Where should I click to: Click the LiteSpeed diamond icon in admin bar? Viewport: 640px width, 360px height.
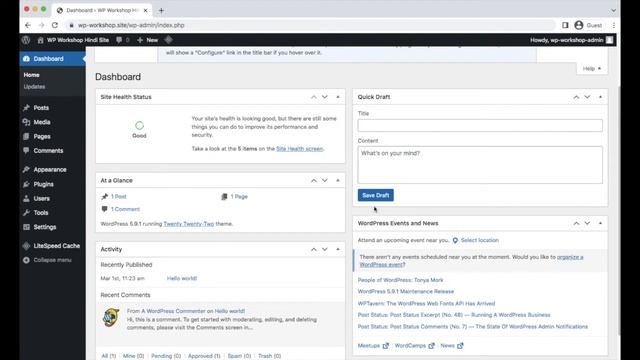[x=168, y=40]
